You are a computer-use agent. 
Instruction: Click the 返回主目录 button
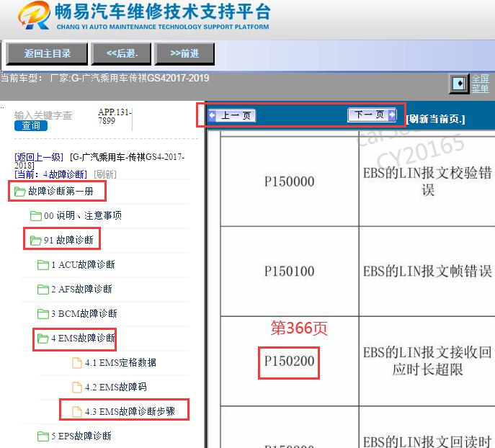pyautogui.click(x=47, y=54)
